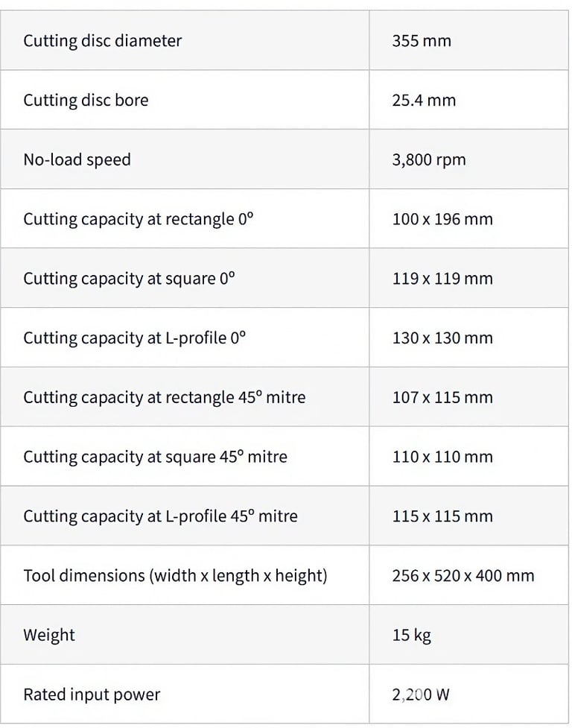Select the 100 x 196 mm value
572x728 pixels.
[442, 219]
